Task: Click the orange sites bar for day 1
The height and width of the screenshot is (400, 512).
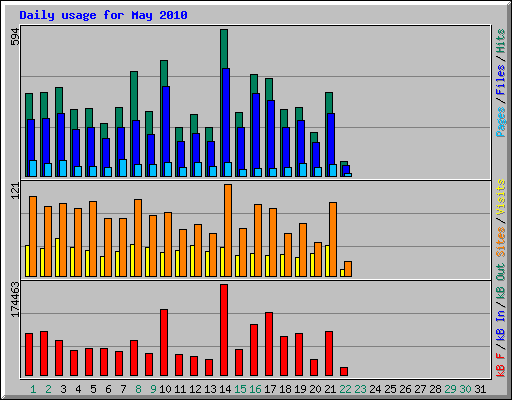Action: (x=33, y=236)
